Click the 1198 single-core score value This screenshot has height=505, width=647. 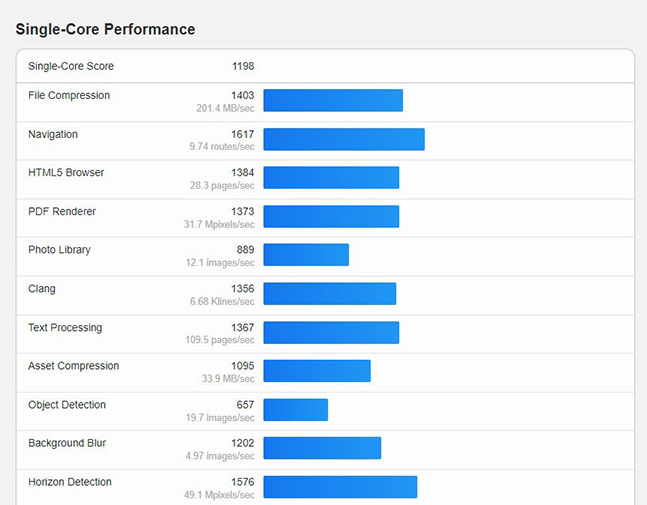point(243,66)
